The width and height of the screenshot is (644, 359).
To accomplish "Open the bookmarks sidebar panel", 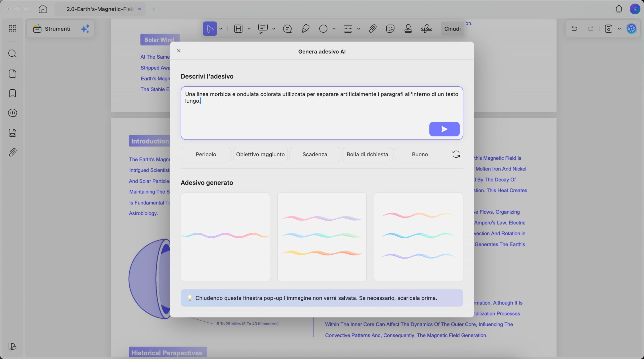I will [12, 93].
